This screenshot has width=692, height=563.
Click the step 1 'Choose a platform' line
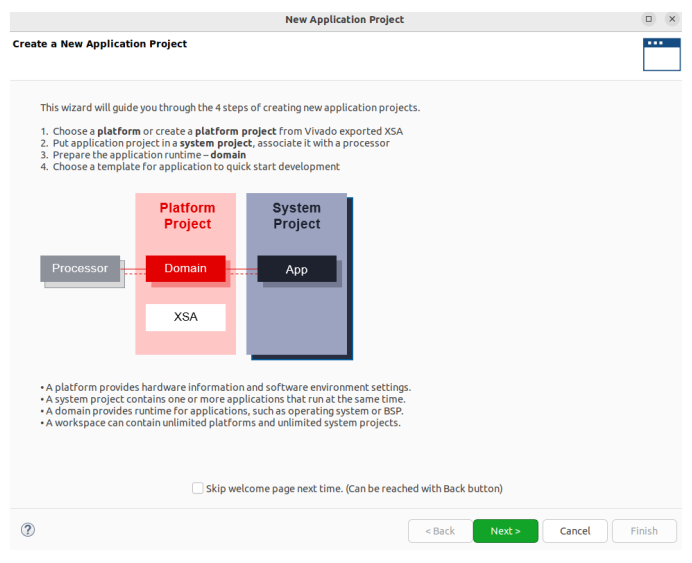[222, 131]
